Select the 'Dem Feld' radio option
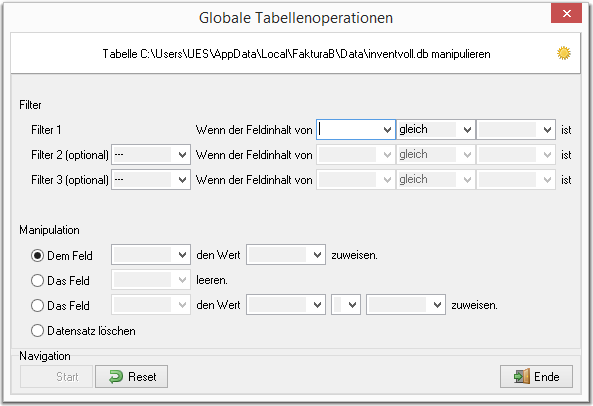The height and width of the screenshot is (406, 593). 37,256
